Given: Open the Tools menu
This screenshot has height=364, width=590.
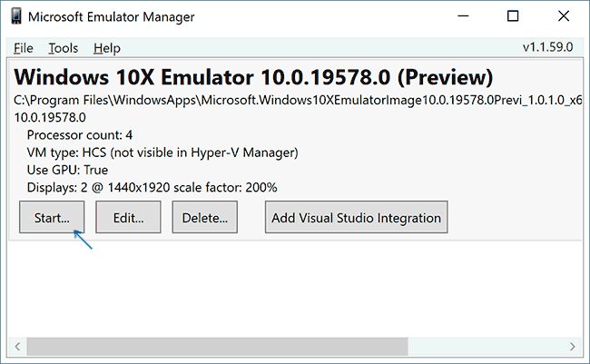Looking at the screenshot, I should pyautogui.click(x=64, y=48).
